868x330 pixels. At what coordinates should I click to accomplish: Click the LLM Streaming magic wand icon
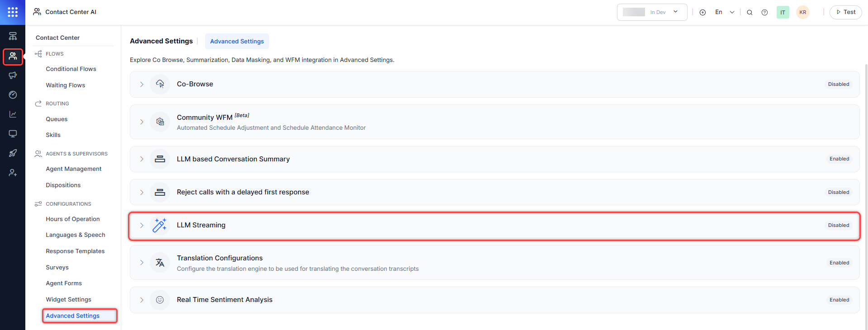[160, 225]
